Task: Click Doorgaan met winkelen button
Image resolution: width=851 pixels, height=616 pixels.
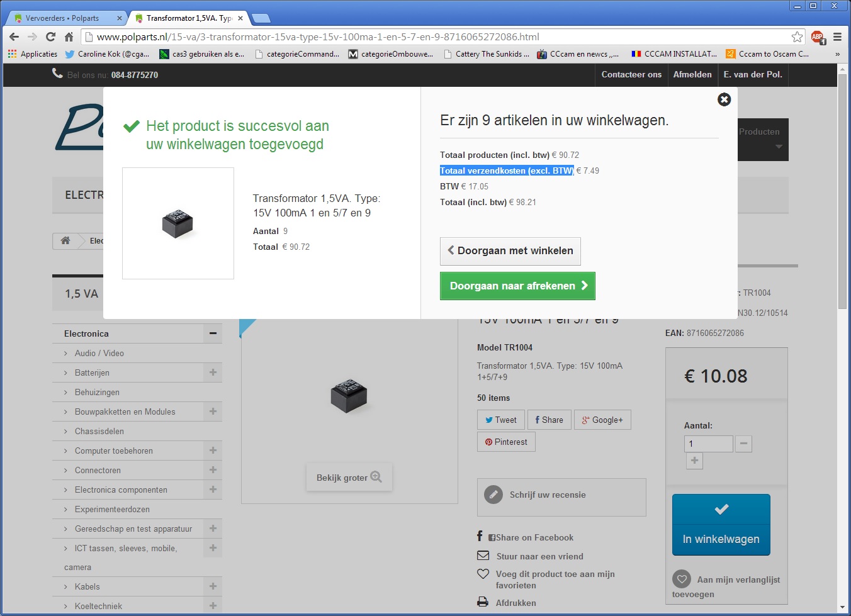Action: 510,251
